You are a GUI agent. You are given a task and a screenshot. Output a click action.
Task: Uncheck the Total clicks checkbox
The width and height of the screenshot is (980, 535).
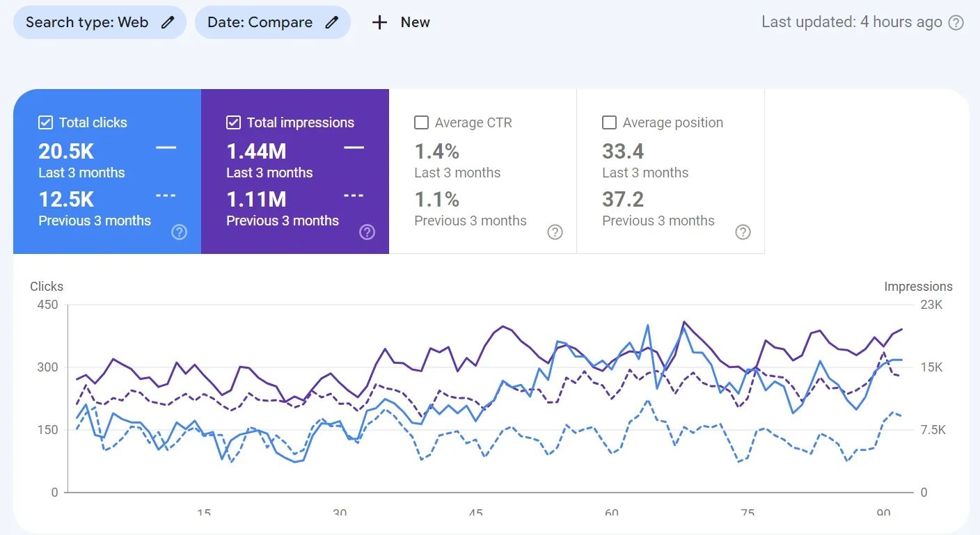(45, 122)
